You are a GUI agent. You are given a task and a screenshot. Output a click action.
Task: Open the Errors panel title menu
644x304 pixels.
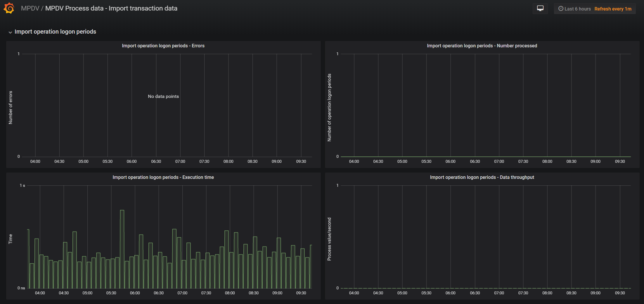tap(163, 46)
